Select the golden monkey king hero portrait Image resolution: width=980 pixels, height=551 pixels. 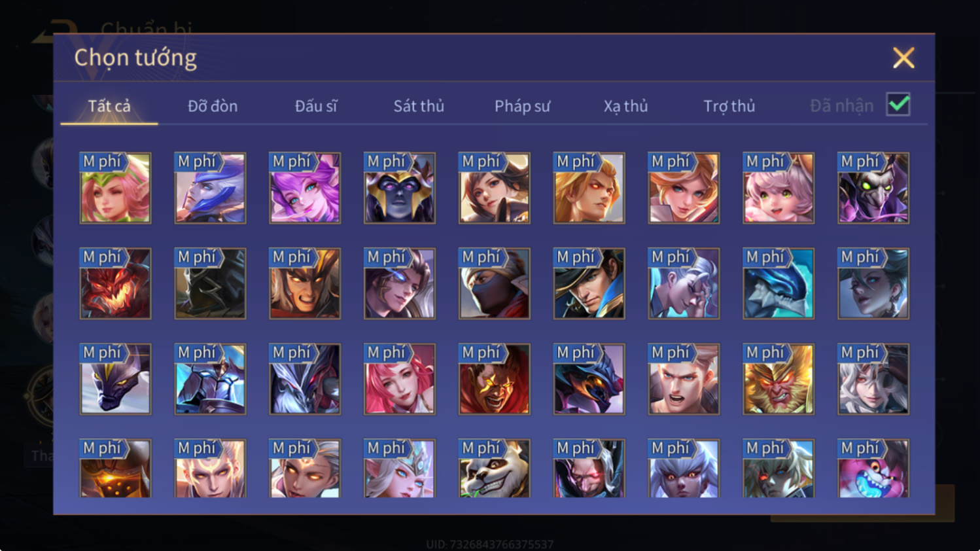pyautogui.click(x=779, y=379)
